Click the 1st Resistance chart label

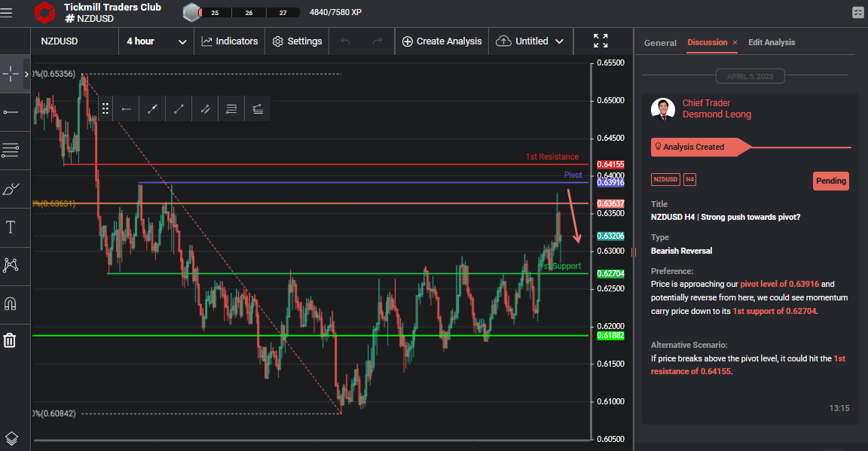(x=552, y=157)
